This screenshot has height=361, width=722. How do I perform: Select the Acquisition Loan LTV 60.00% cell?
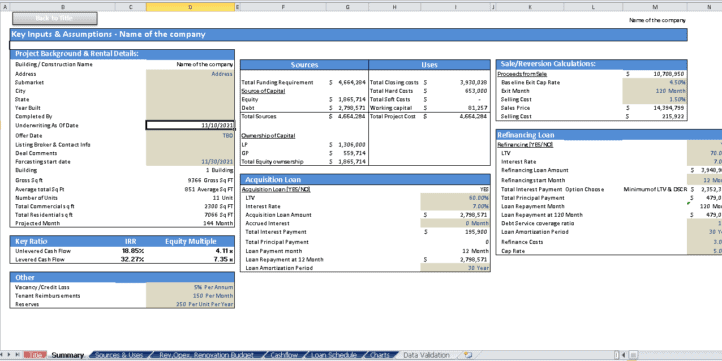coord(455,198)
